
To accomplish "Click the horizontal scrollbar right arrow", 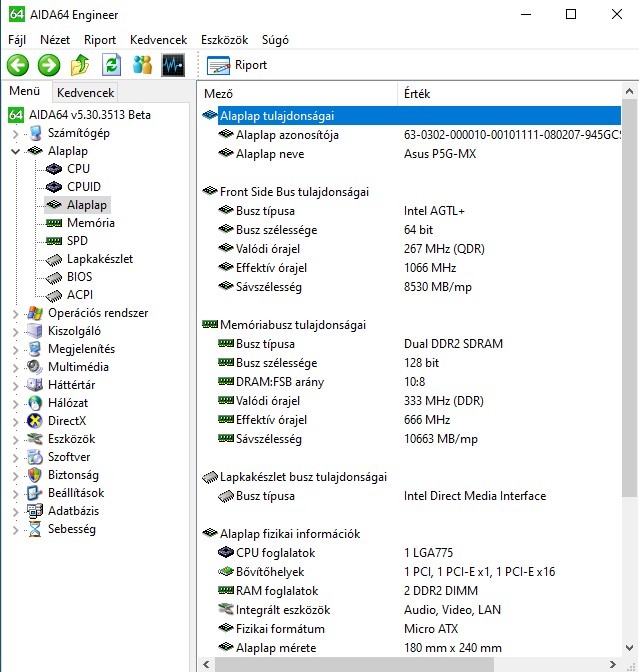I will [x=613, y=664].
